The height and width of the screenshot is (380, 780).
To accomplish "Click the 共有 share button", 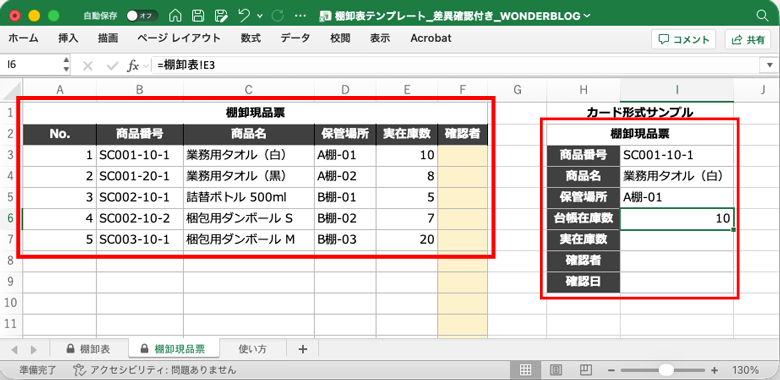I will point(748,40).
